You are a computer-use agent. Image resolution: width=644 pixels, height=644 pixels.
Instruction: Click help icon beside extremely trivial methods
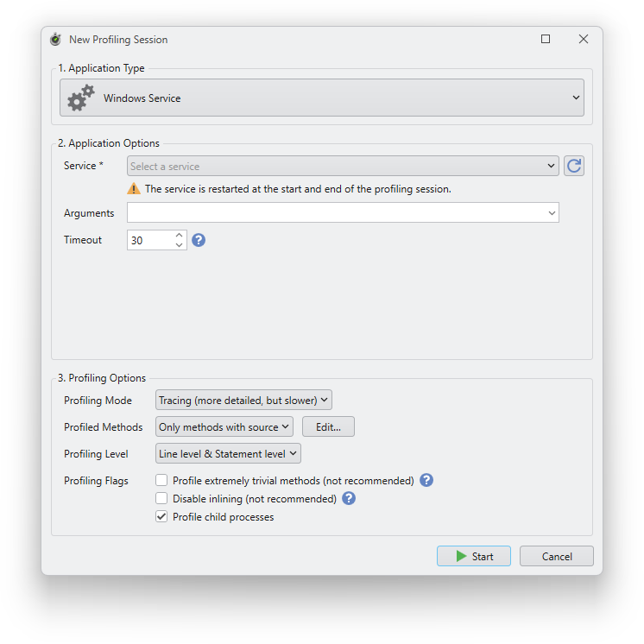(426, 480)
